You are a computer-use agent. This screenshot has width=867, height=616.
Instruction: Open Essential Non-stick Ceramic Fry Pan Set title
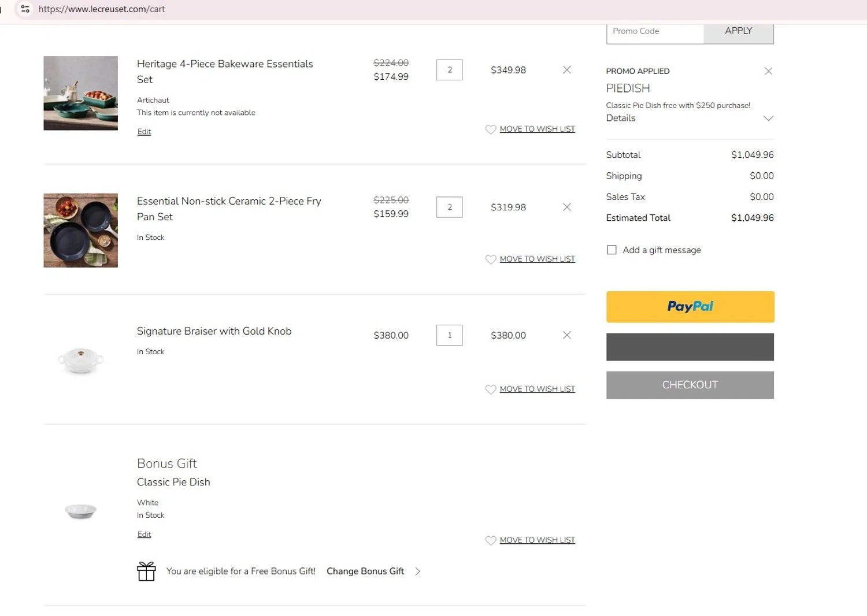(x=229, y=209)
